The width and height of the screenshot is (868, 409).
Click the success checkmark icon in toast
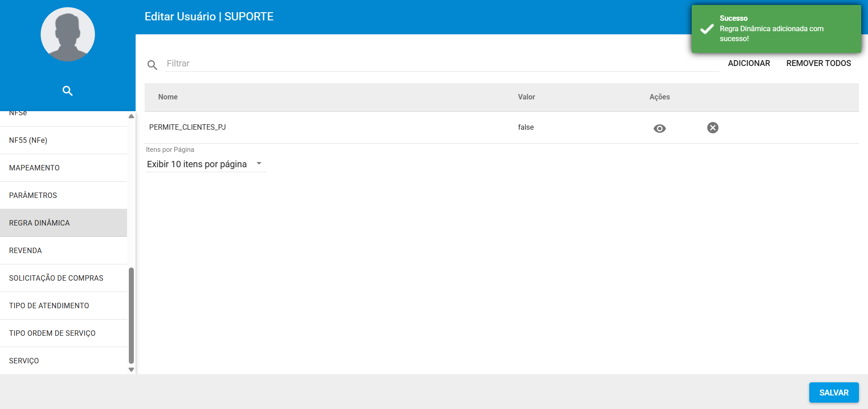[x=707, y=29]
